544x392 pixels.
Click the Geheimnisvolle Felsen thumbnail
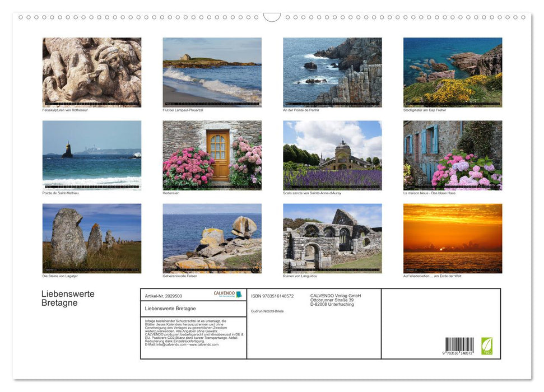click(x=212, y=237)
